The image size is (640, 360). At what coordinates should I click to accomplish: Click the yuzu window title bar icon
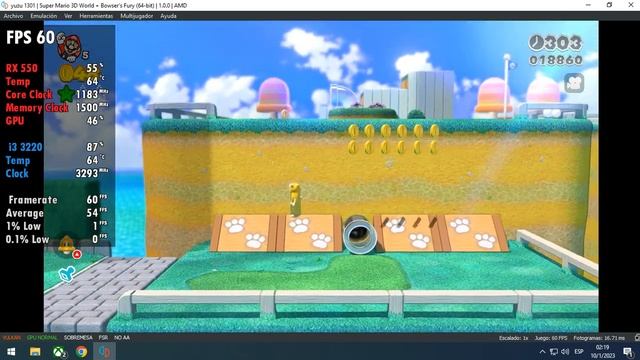[4, 5]
